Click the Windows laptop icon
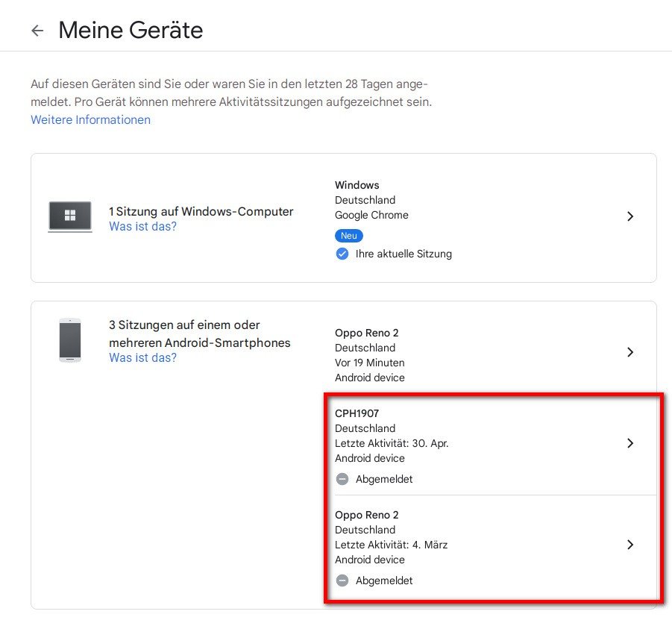 pyautogui.click(x=70, y=216)
